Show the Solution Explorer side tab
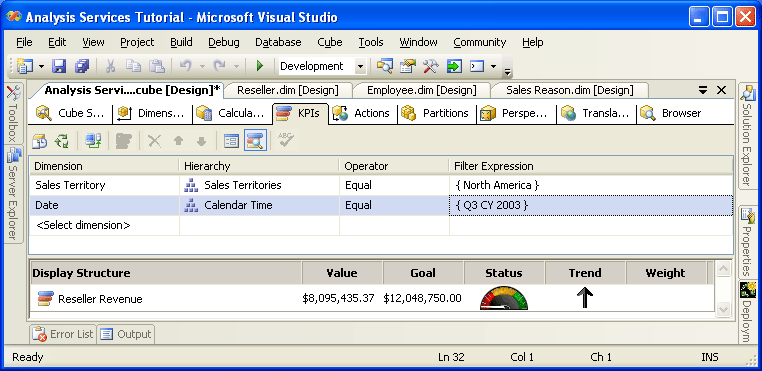Image resolution: width=762 pixels, height=371 pixels. 747,136
